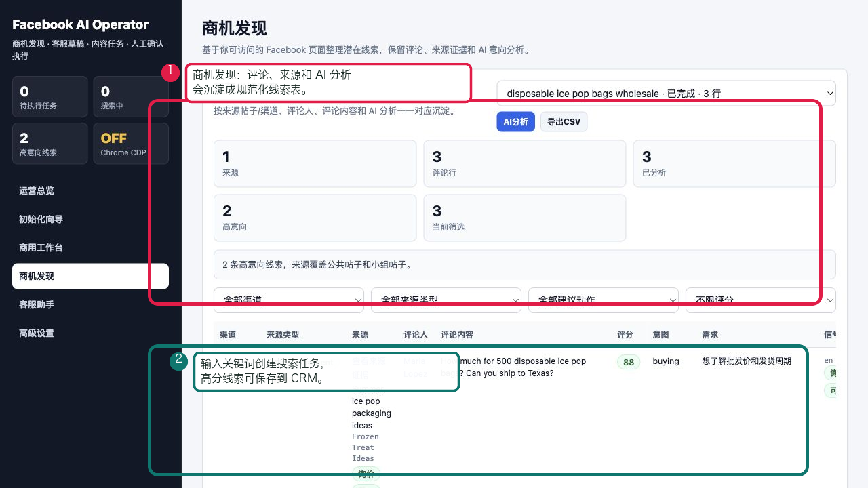Click the ice pop packaging ideas source
The height and width of the screenshot is (488, 868).
[372, 413]
